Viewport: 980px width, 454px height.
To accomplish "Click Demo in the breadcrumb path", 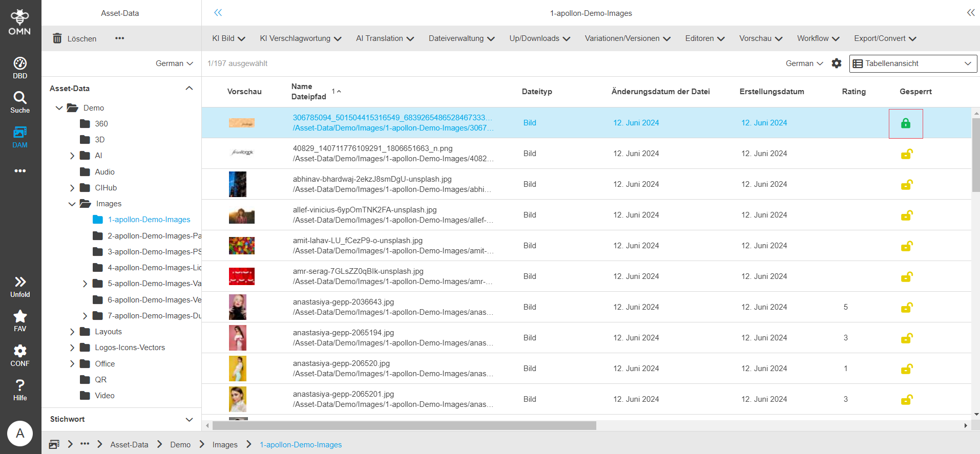I will [180, 445].
